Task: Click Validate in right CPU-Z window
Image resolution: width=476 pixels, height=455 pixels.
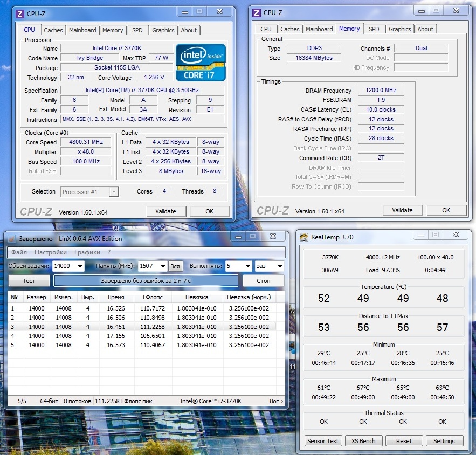Action: click(x=402, y=210)
